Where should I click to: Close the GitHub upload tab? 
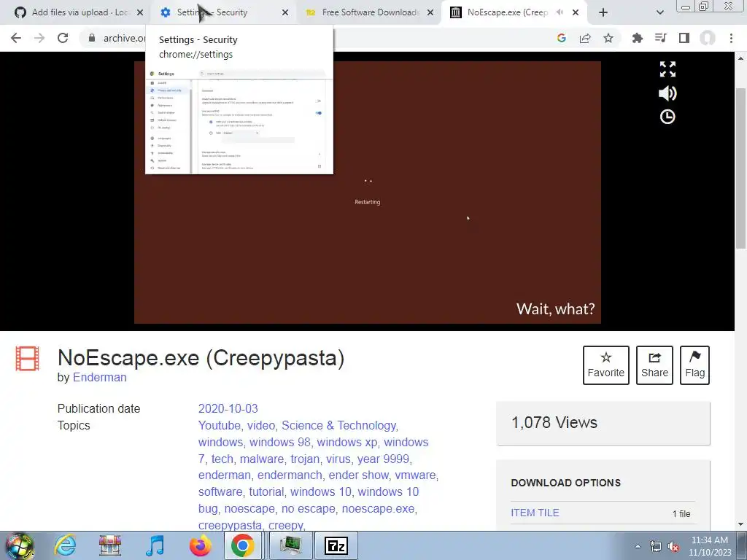[x=139, y=12]
